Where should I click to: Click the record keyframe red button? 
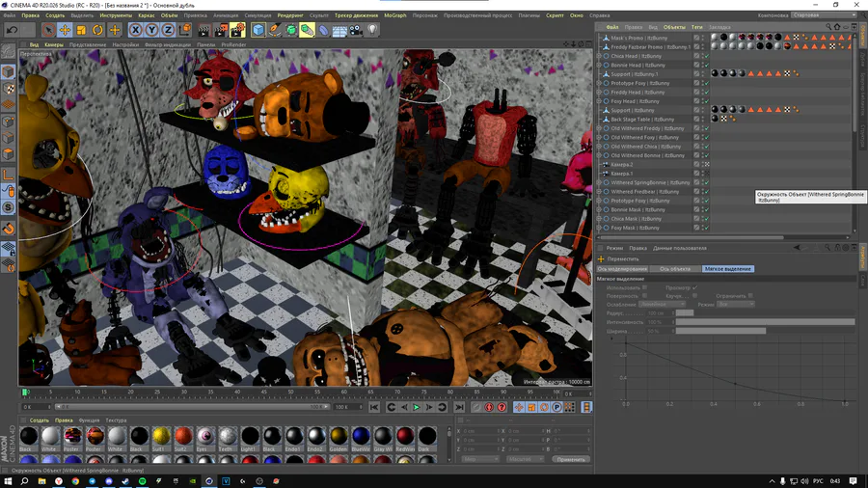[489, 407]
